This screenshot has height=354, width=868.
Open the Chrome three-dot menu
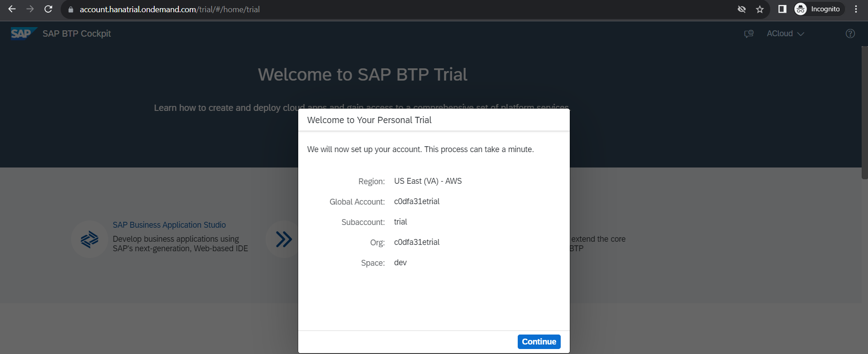[x=856, y=10]
